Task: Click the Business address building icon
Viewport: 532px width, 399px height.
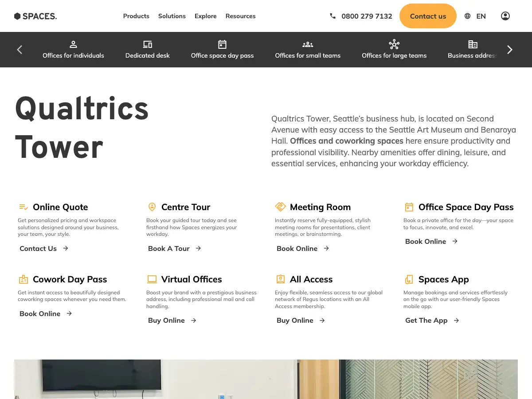Action: coord(473,44)
